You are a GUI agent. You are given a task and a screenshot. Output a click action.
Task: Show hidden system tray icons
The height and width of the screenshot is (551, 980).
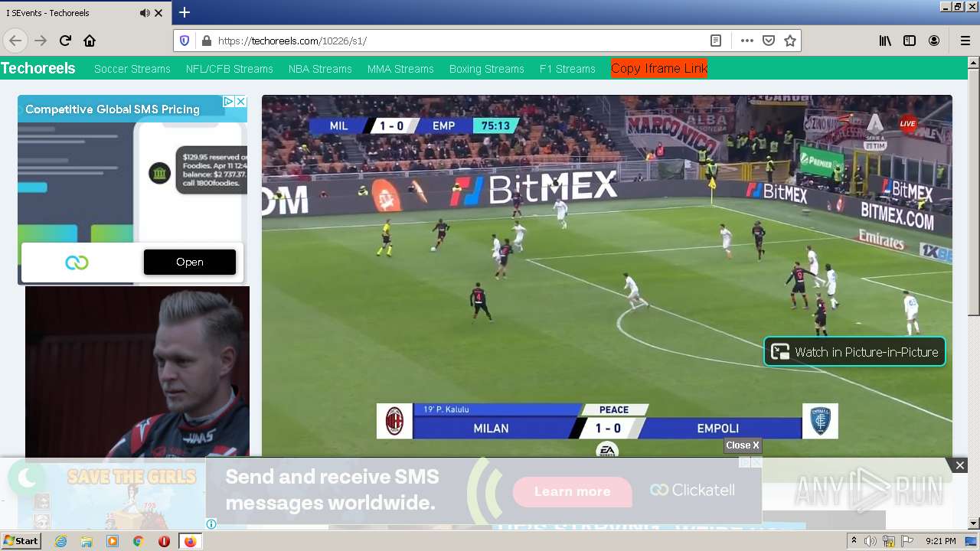pyautogui.click(x=854, y=541)
